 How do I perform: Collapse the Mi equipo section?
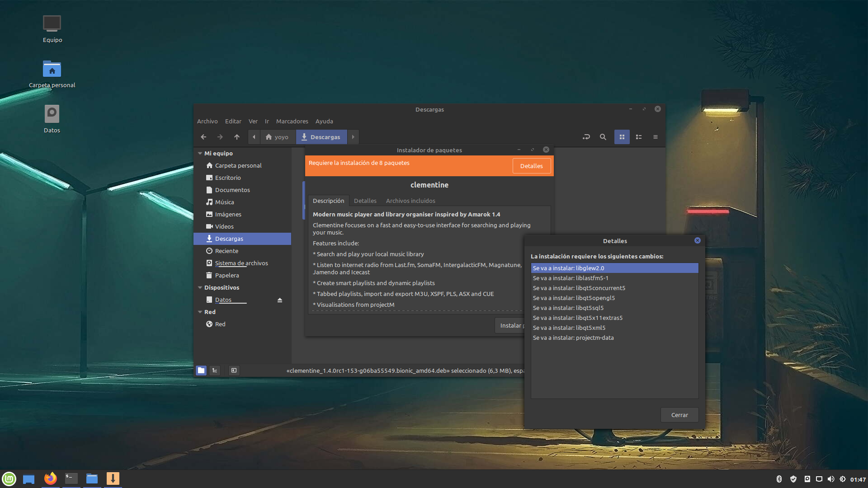(x=200, y=153)
